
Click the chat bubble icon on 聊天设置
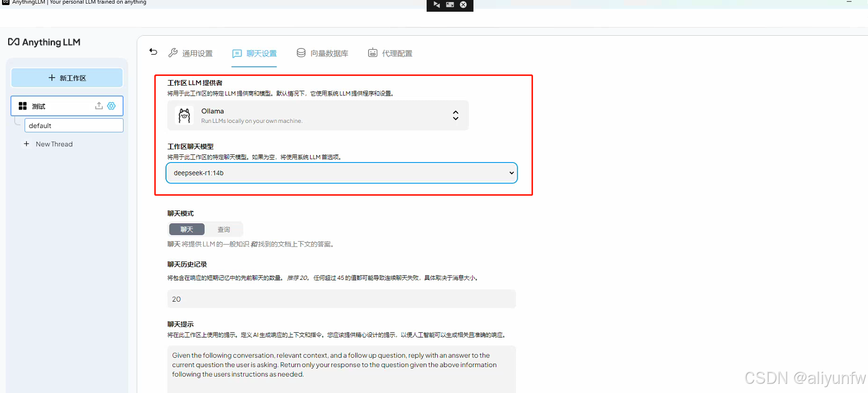click(x=237, y=54)
